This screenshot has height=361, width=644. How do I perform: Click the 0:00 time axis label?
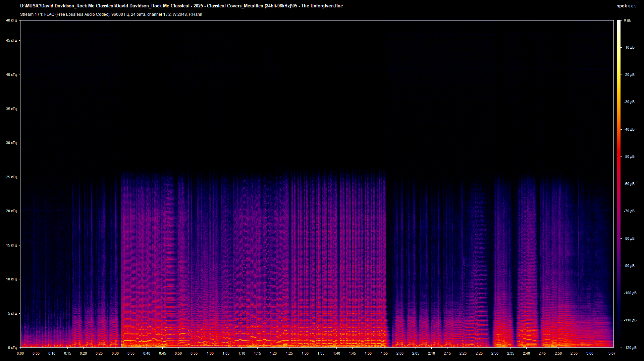20,353
